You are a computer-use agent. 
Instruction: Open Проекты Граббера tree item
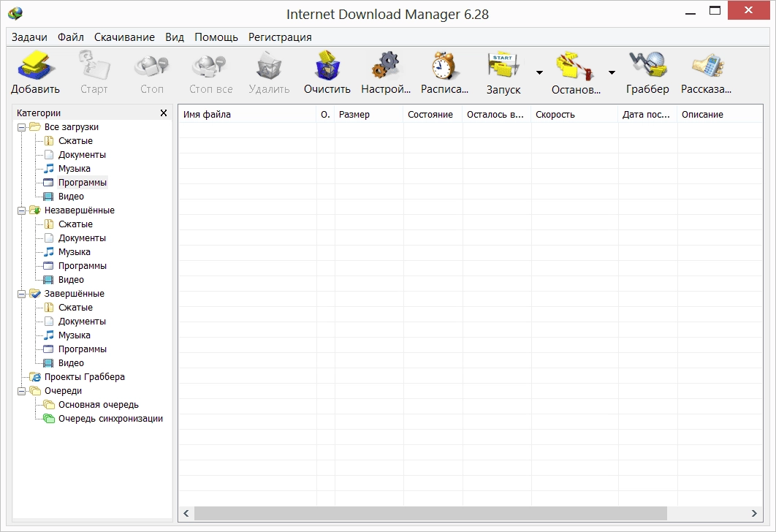pyautogui.click(x=84, y=376)
